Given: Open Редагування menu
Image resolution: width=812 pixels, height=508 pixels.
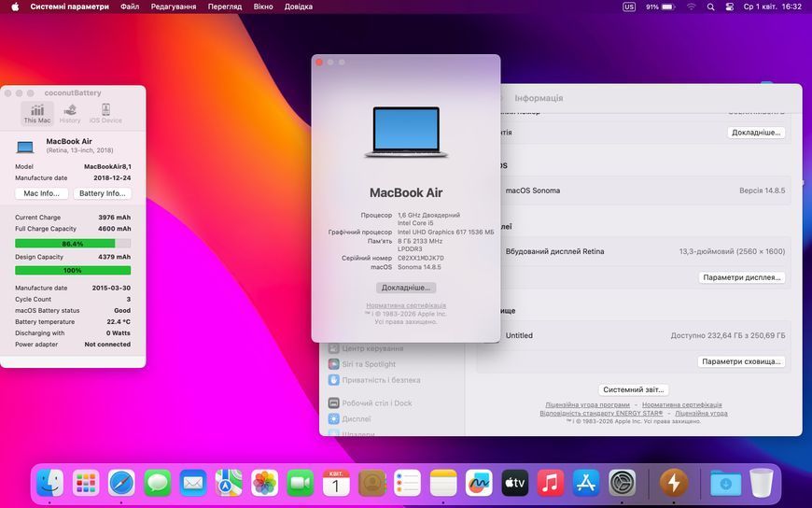Looking at the screenshot, I should click(174, 7).
